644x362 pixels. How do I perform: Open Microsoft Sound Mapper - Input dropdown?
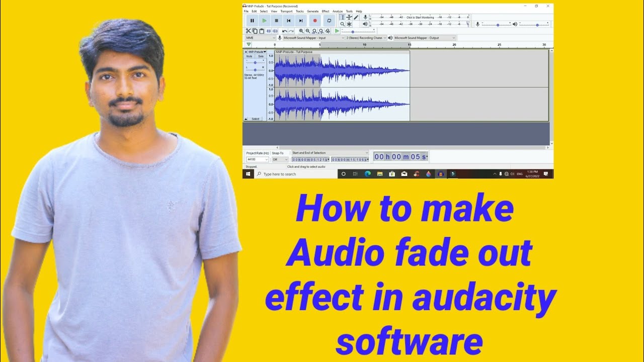314,38
